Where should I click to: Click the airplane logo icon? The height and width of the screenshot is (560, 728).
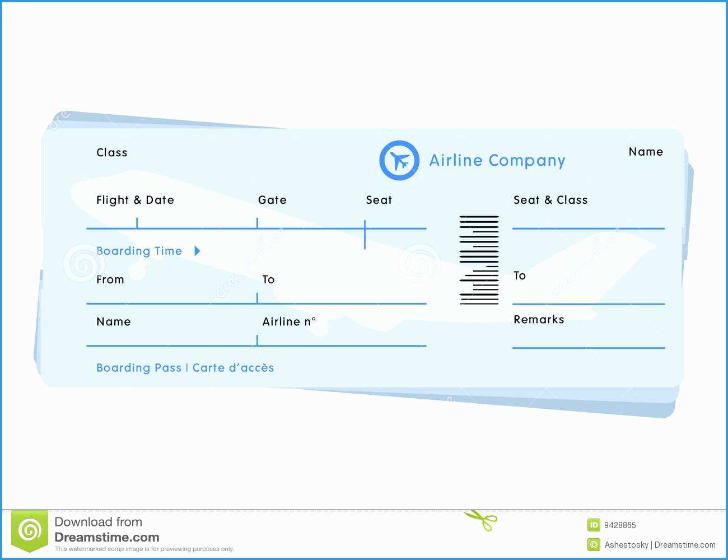[x=399, y=160]
